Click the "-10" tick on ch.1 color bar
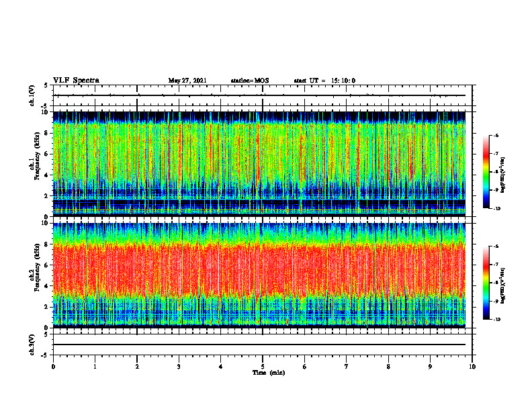This screenshot has width=532, height=411. pyautogui.click(x=496, y=209)
